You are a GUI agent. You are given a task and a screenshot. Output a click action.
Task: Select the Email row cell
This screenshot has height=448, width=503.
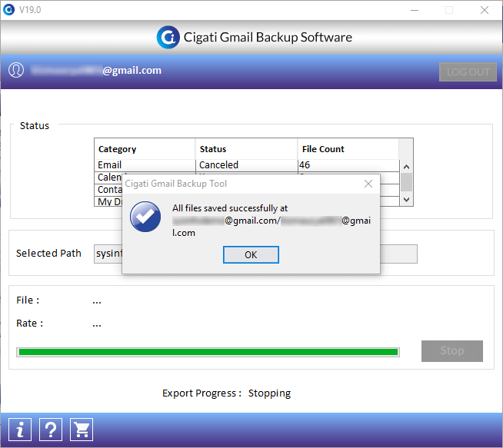[145, 165]
